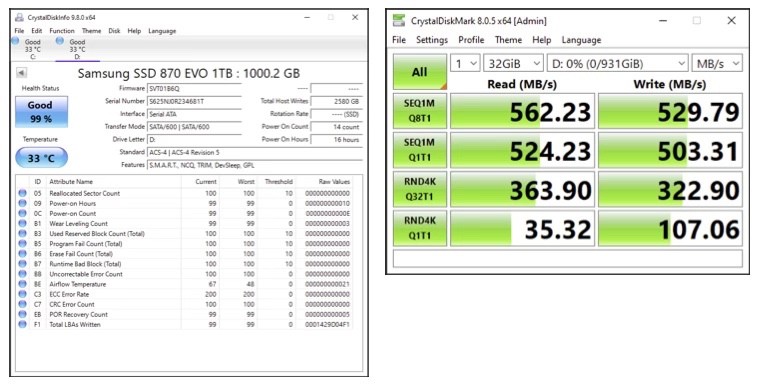Screen dimensions: 758x388
Task: Open Language menu in CrystalDiskMark
Action: click(x=581, y=40)
